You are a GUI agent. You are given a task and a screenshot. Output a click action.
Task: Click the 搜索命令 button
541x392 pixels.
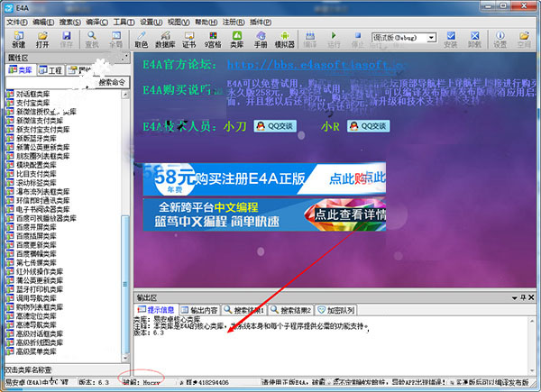[x=112, y=82]
